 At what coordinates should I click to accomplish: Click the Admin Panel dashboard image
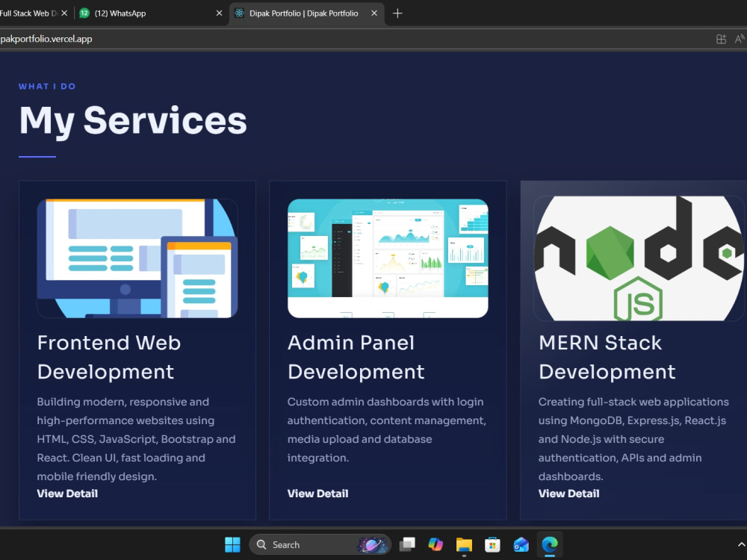pyautogui.click(x=388, y=258)
